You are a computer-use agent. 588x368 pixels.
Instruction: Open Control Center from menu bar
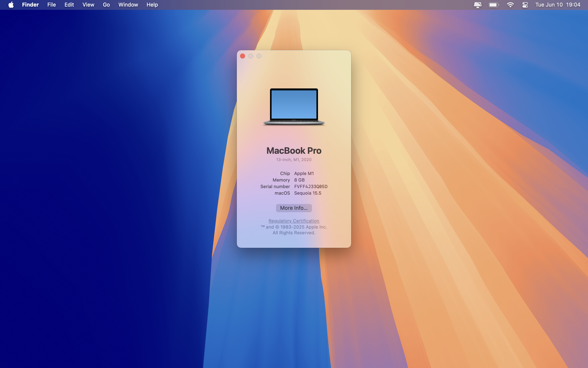point(525,5)
